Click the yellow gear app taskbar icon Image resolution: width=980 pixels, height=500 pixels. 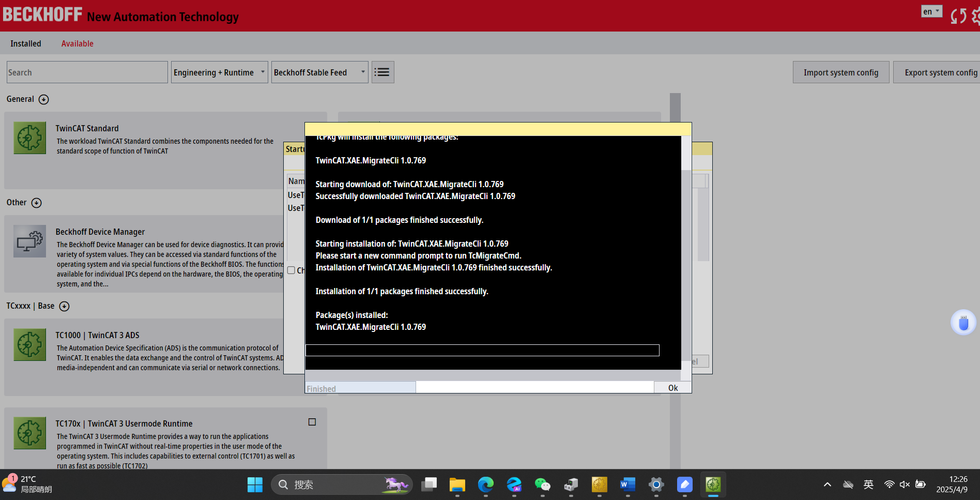600,484
